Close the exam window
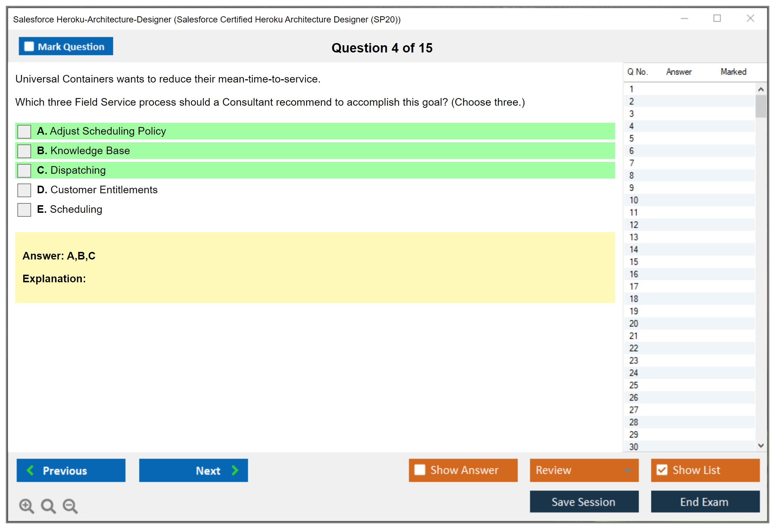Screen dimensions: 778x532 pos(750,18)
